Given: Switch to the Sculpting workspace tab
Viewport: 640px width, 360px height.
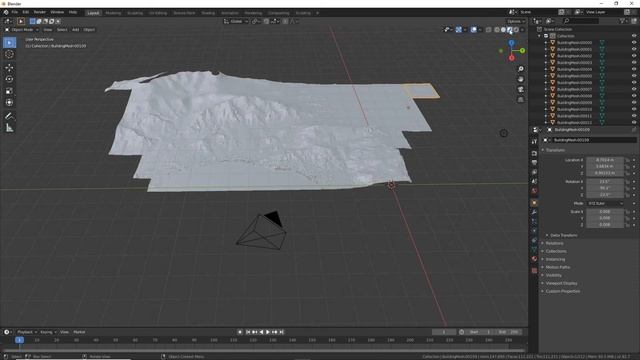Looking at the screenshot, I should (135, 13).
